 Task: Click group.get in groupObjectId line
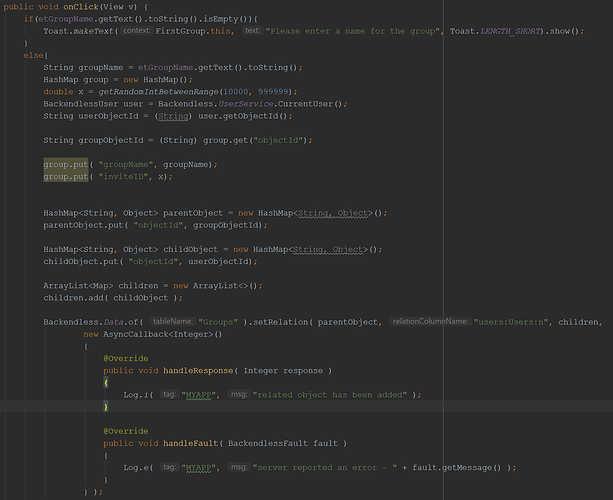coord(225,140)
